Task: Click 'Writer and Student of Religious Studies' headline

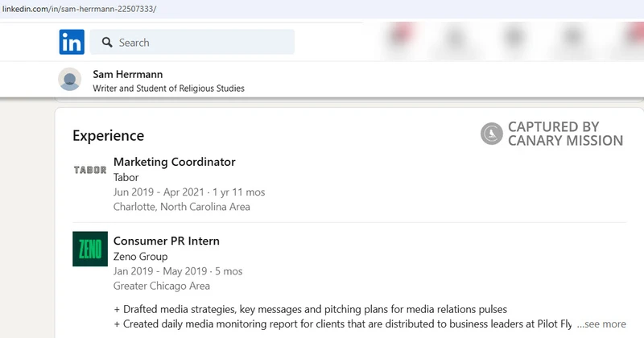Action: pos(168,89)
